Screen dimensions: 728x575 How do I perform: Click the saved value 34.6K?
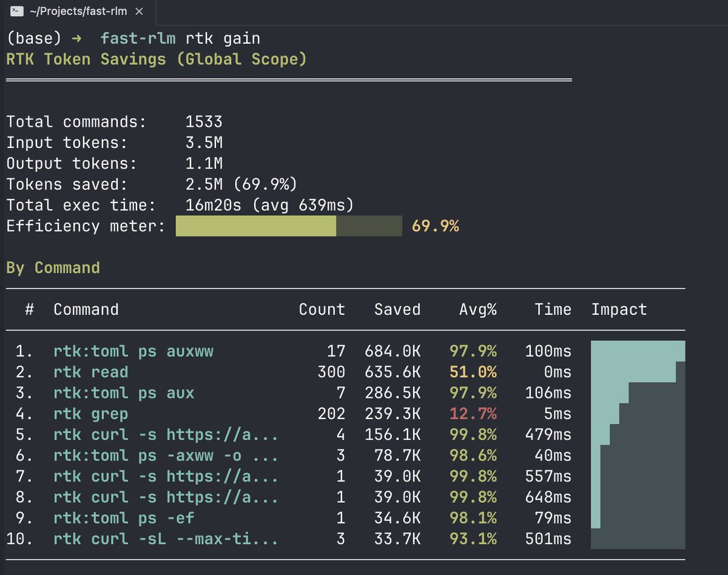point(397,518)
